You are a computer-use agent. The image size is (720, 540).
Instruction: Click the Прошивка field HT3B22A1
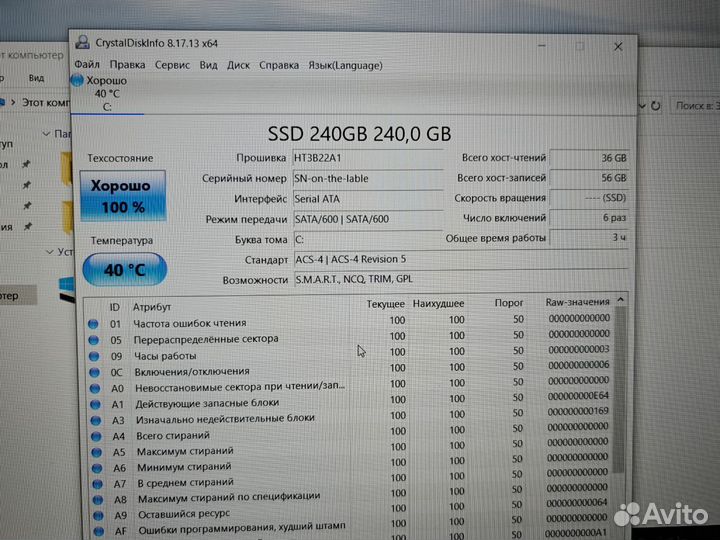[x=367, y=158]
